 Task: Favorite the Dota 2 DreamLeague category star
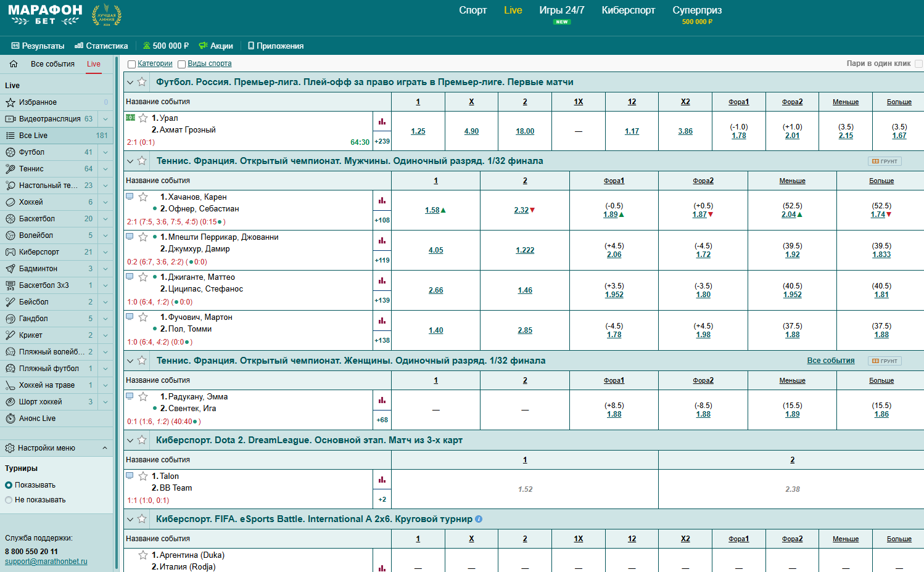click(x=142, y=440)
